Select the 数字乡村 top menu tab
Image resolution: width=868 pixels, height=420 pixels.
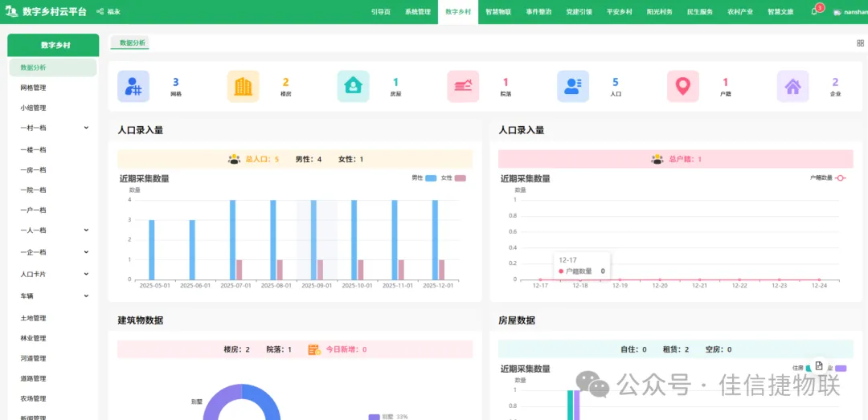pos(458,11)
